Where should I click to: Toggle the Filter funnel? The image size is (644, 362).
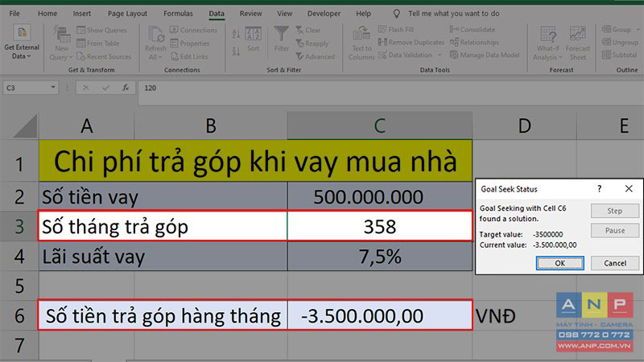[281, 39]
